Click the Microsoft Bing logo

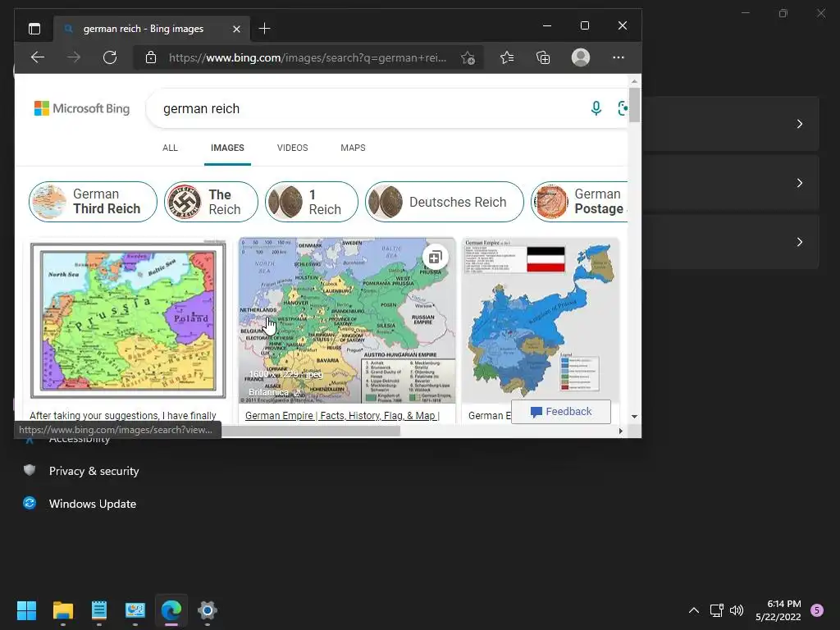tap(82, 108)
